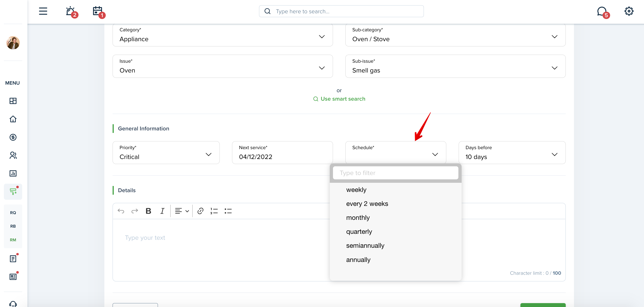The width and height of the screenshot is (644, 307).
Task: Focus the top search field
Action: pyautogui.click(x=341, y=11)
